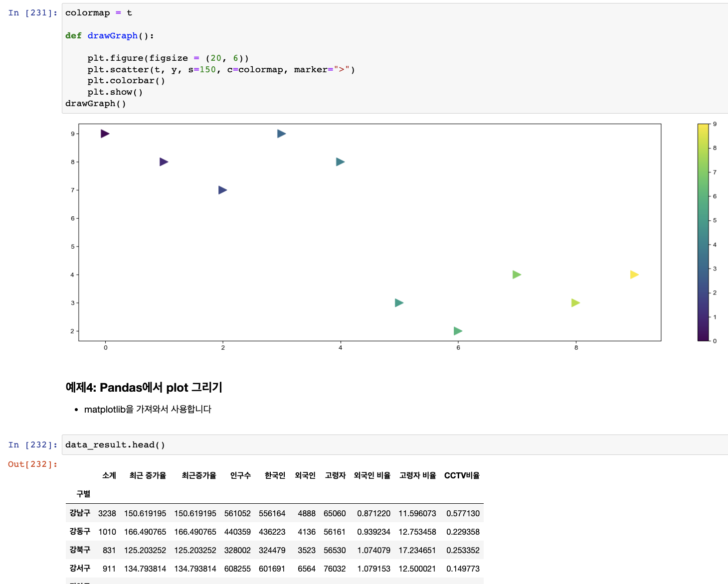Click the cell value 328002
The image size is (728, 584).
click(237, 550)
